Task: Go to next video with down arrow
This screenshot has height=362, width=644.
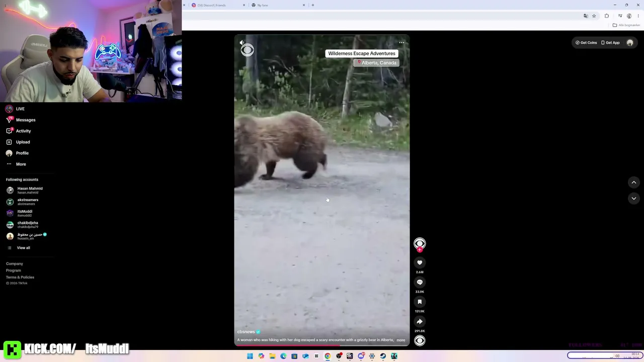Action: 634,198
